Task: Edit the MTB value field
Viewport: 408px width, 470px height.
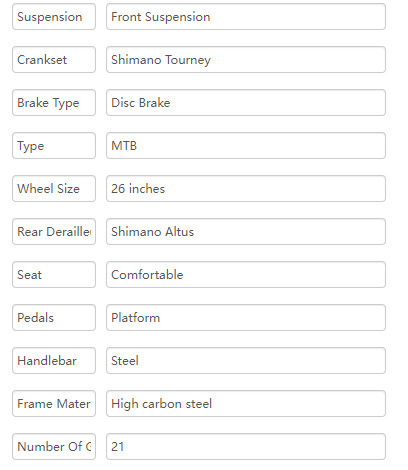Action: pos(246,146)
